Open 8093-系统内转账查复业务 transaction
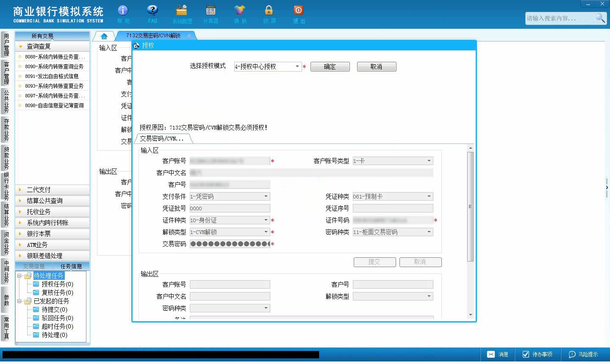The width and height of the screenshot is (610, 364). click(x=53, y=86)
